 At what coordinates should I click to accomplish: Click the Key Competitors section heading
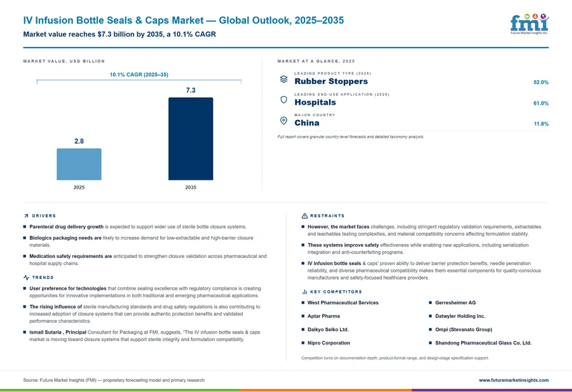tap(336, 292)
